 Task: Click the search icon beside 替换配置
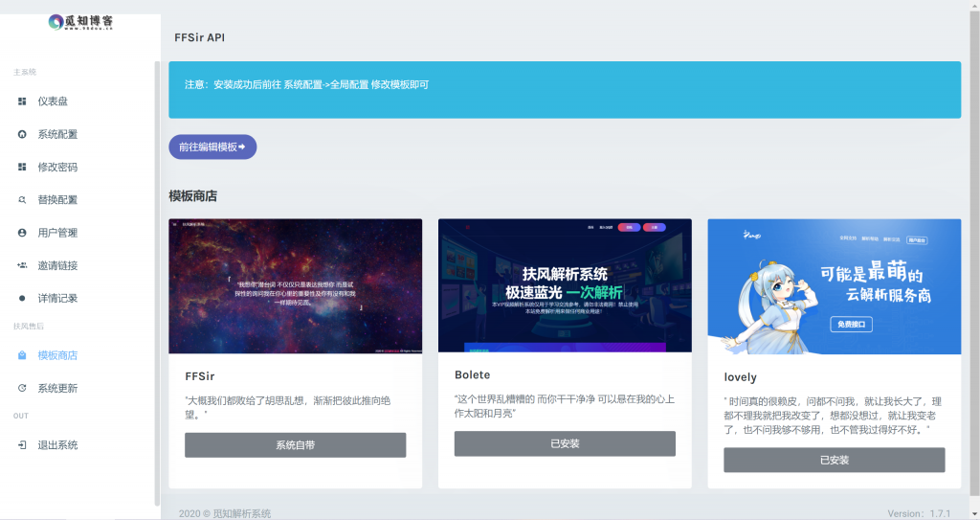[22, 199]
